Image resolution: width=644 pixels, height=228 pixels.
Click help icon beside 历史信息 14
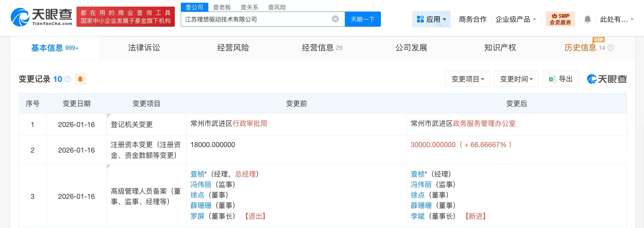(x=610, y=48)
